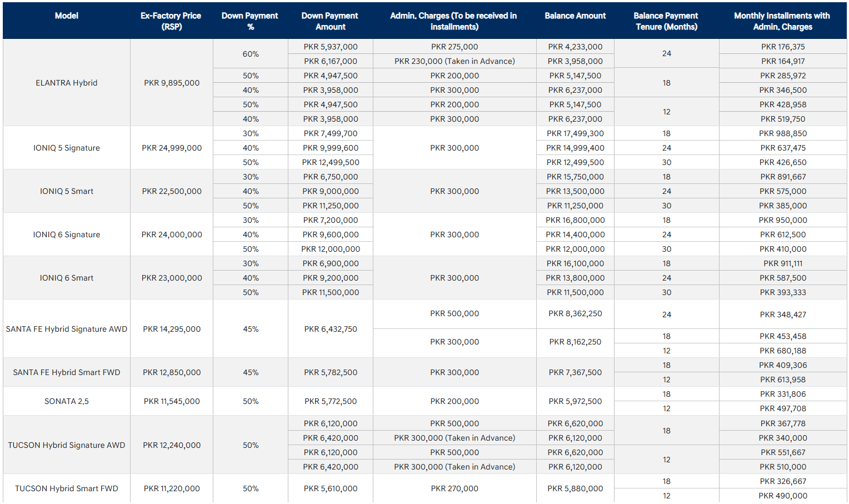The width and height of the screenshot is (849, 504).
Task: Click the IONIQ 6 Smart model cell
Action: (67, 278)
